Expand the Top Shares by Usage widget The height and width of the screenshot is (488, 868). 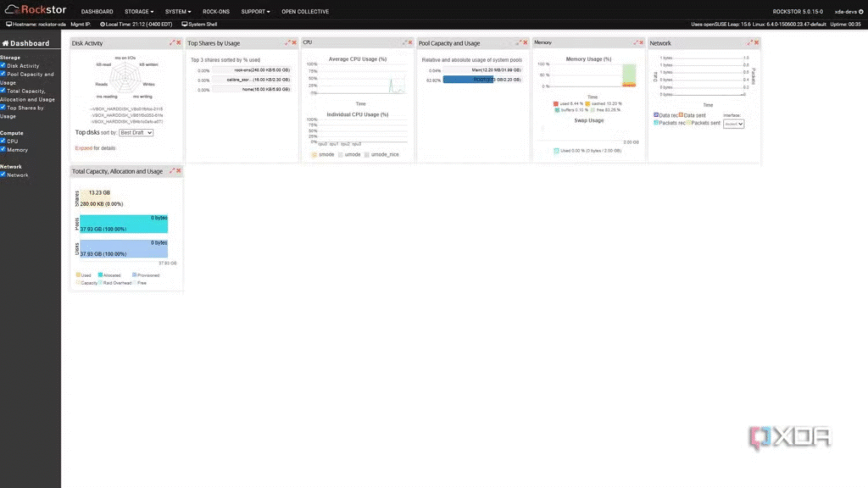pyautogui.click(x=287, y=42)
